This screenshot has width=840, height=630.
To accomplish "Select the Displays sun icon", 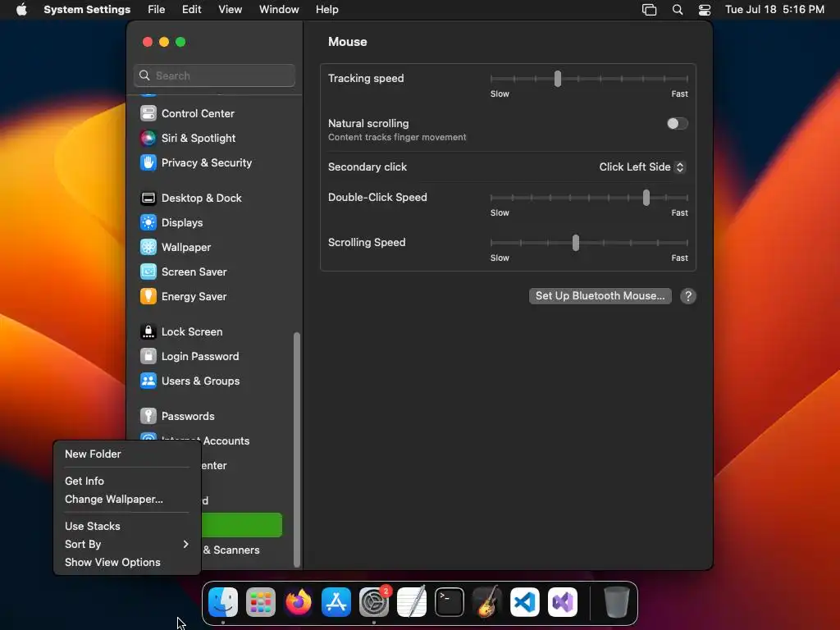I will pyautogui.click(x=148, y=222).
